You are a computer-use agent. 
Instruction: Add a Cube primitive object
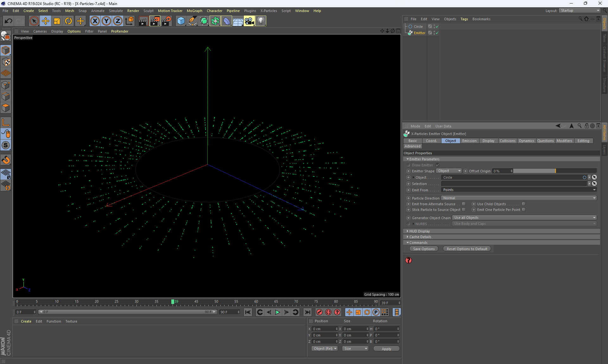point(181,21)
